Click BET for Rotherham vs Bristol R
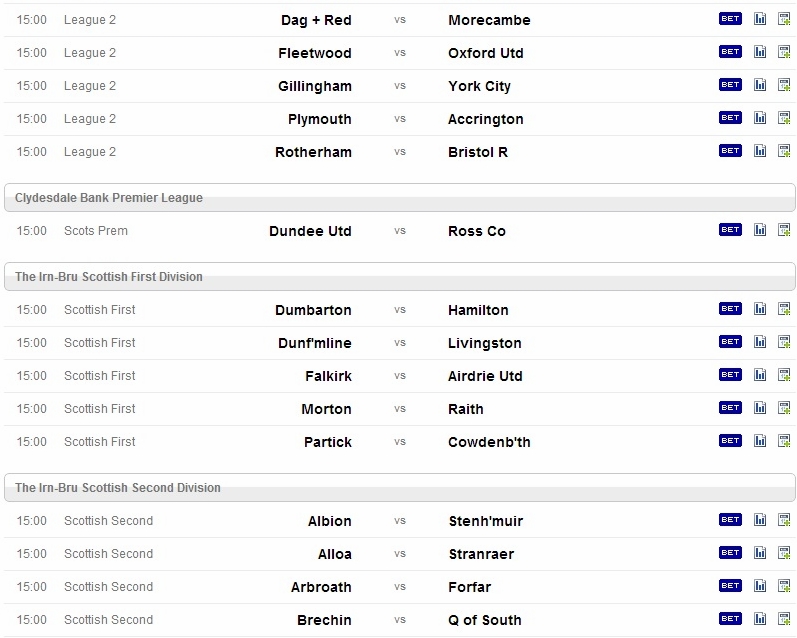 coord(730,151)
